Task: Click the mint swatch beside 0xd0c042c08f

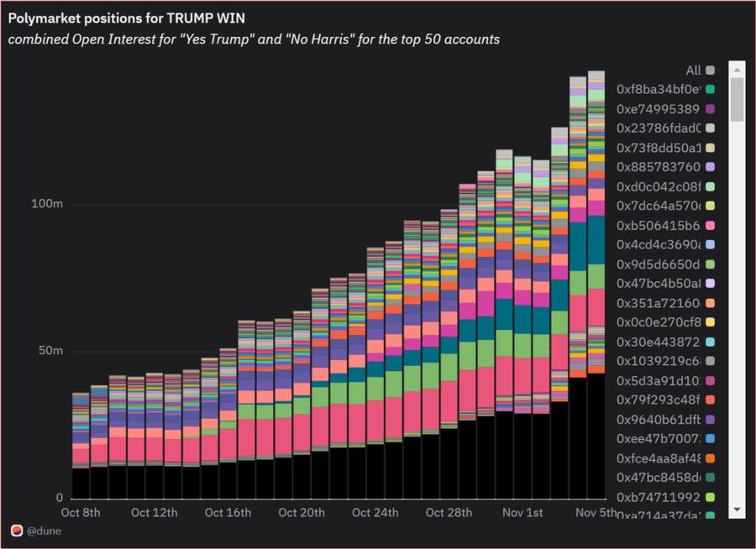Action: point(710,186)
